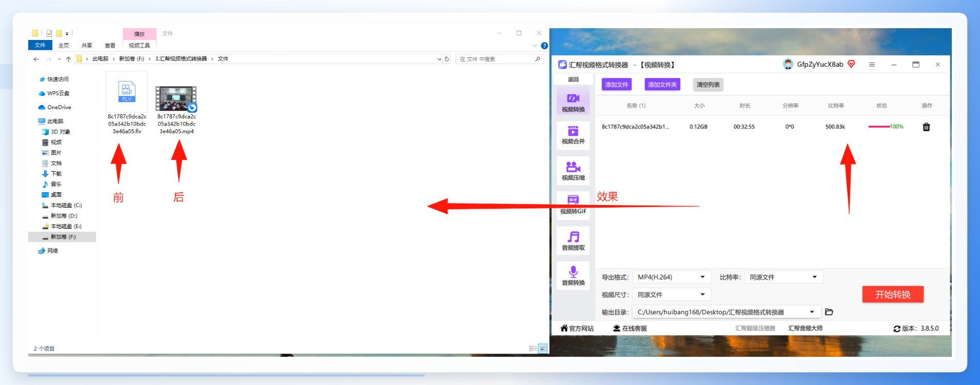980x385 pixels.
Task: Open the 音频转换 tool in the sidebar
Action: pos(573,275)
